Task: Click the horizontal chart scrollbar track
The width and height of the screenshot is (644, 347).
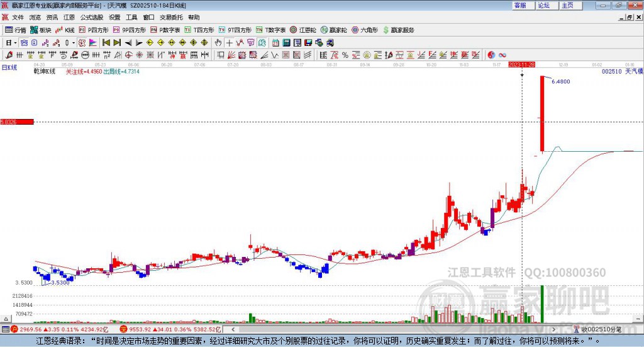Action: tap(394, 329)
